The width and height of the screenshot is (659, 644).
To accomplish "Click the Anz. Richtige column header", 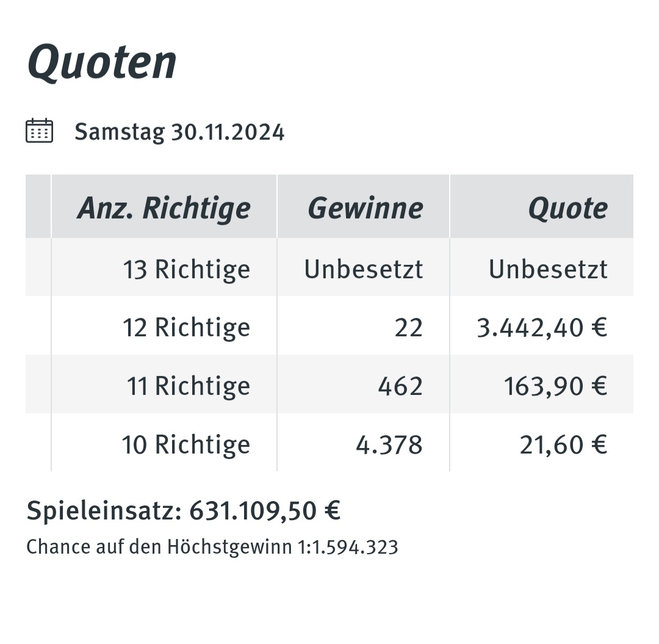I will [164, 208].
